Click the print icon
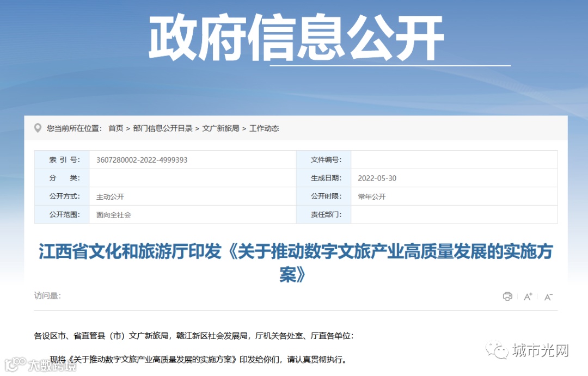 click(507, 297)
